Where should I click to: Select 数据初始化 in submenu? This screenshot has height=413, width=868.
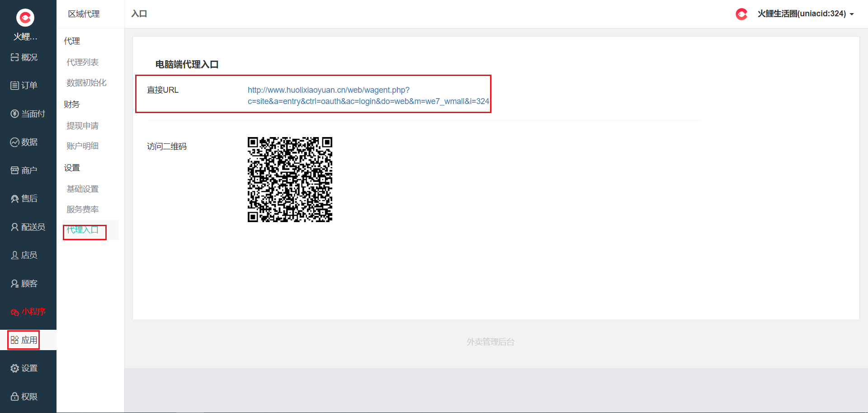coord(86,83)
